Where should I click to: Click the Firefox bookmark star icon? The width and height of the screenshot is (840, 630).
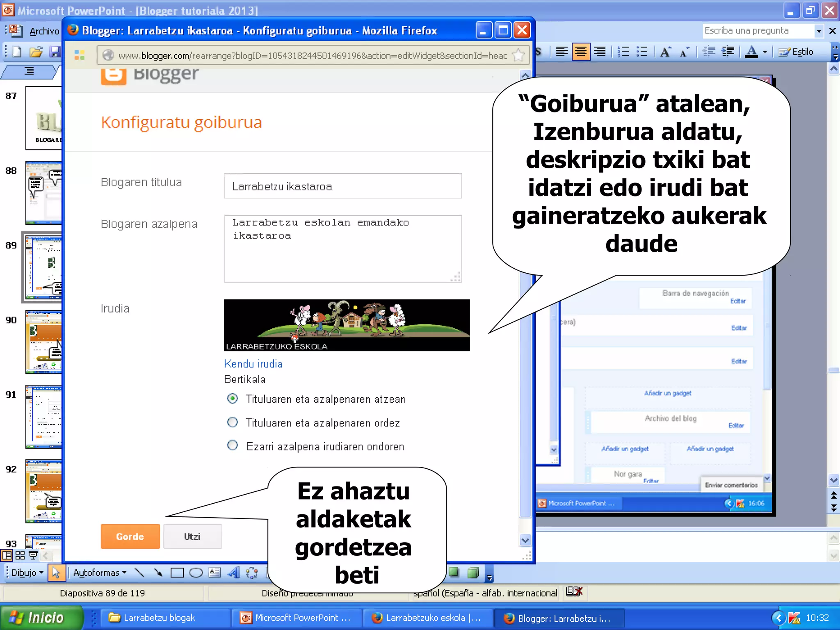click(x=518, y=55)
